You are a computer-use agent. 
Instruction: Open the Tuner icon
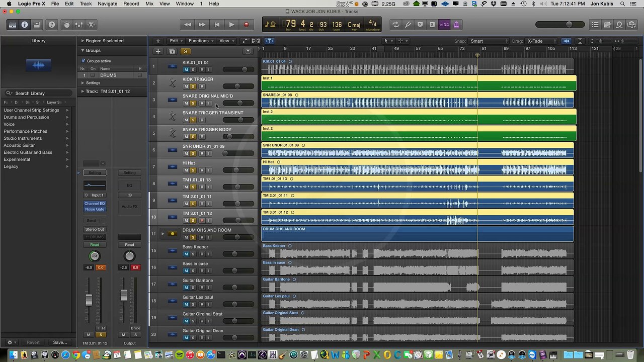(x=408, y=25)
